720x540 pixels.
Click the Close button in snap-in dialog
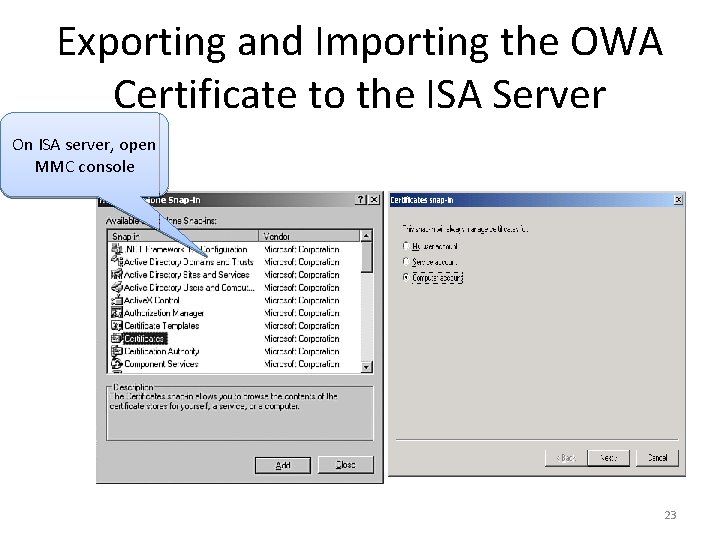tap(346, 465)
